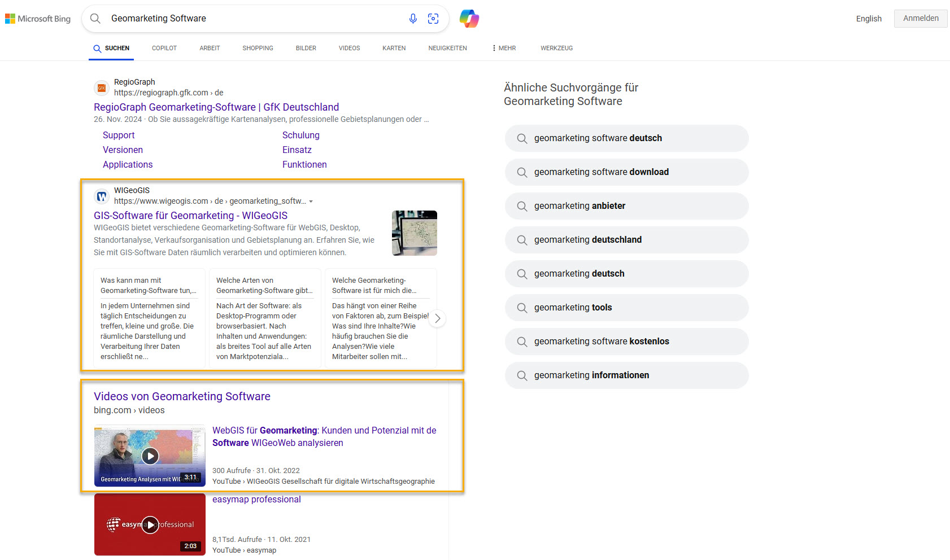Click the WIGeoGIS favicon

pyautogui.click(x=102, y=196)
